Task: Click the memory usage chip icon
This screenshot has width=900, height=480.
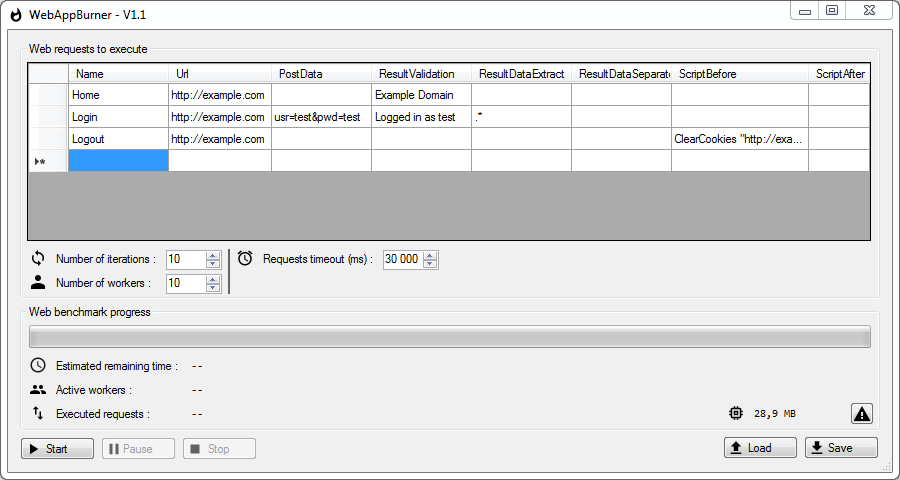Action: click(x=735, y=413)
